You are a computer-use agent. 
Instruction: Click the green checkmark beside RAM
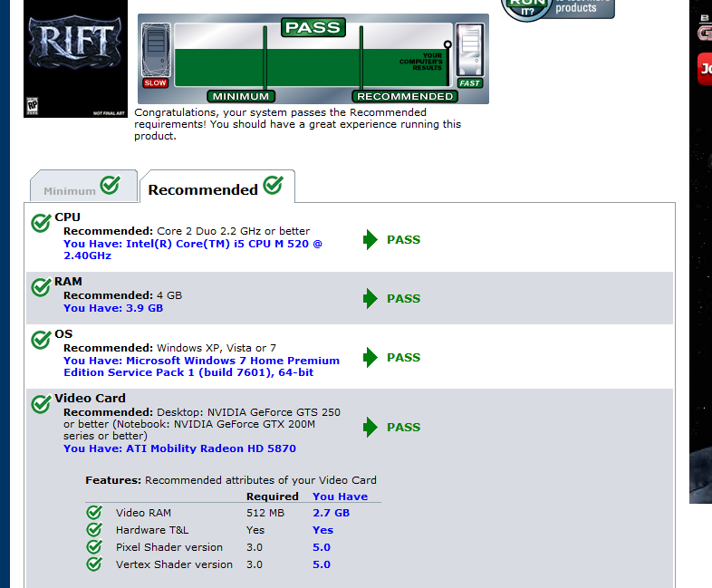[x=41, y=287]
